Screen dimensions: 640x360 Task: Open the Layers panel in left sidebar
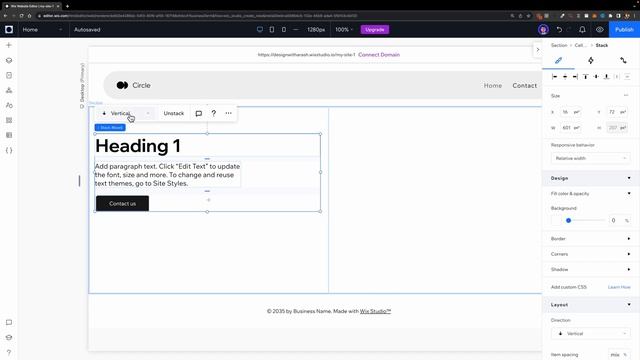click(x=9, y=60)
